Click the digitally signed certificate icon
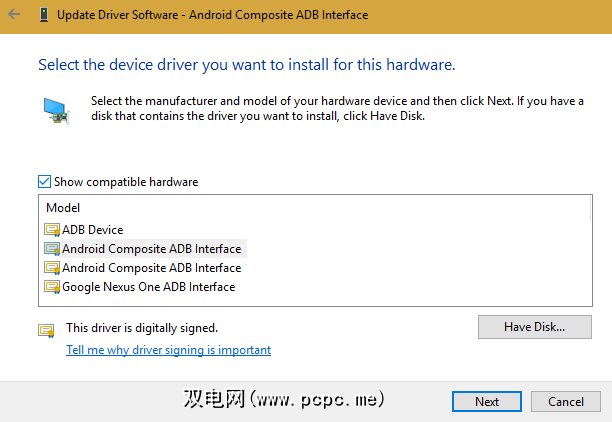This screenshot has height=422, width=612. pos(45,329)
